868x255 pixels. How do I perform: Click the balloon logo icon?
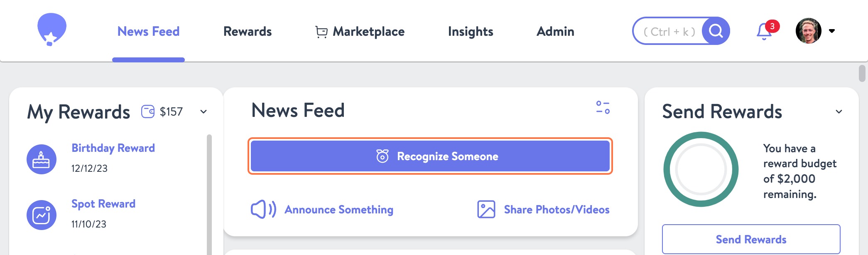52,28
